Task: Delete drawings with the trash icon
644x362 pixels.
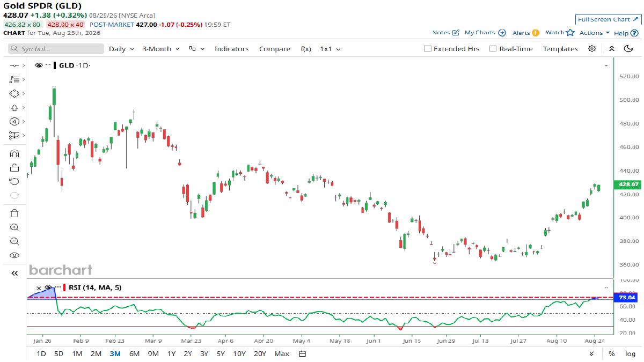Action: pyautogui.click(x=14, y=213)
